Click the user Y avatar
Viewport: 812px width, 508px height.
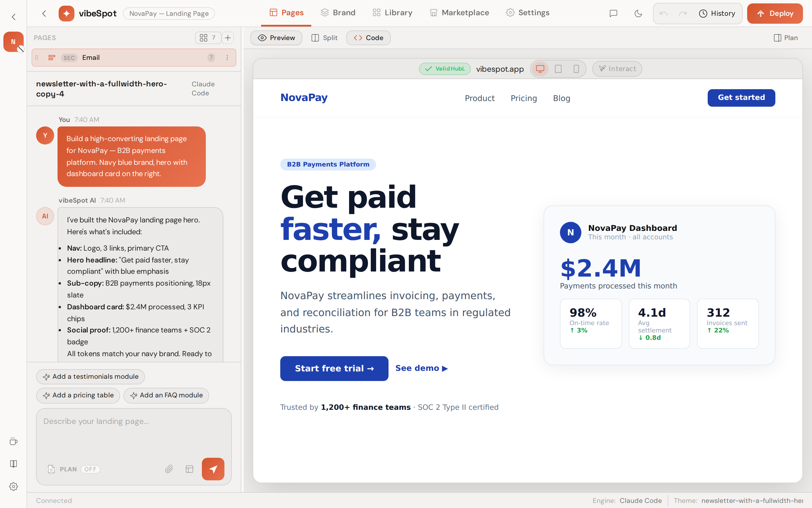pyautogui.click(x=45, y=135)
